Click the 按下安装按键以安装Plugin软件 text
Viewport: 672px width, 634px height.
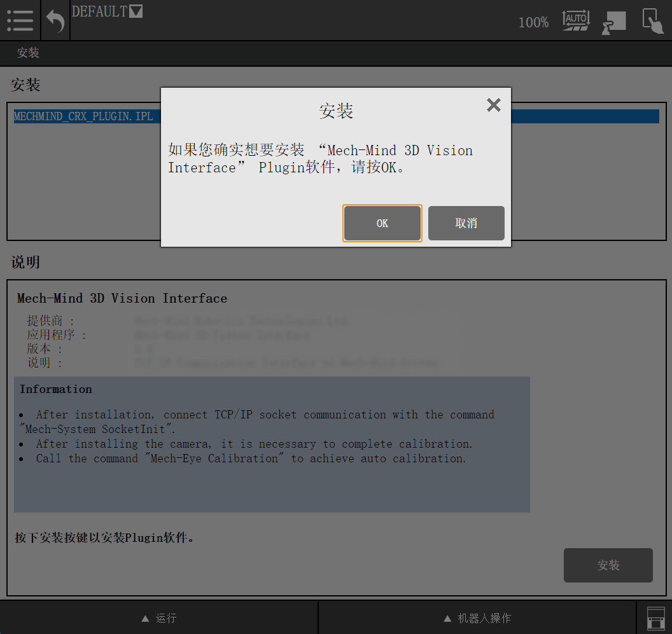point(104,537)
